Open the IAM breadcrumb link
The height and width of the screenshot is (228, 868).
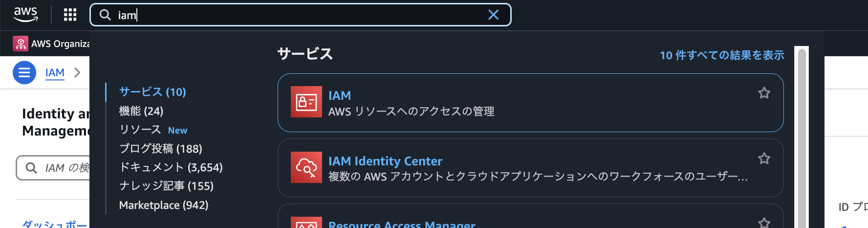point(55,72)
